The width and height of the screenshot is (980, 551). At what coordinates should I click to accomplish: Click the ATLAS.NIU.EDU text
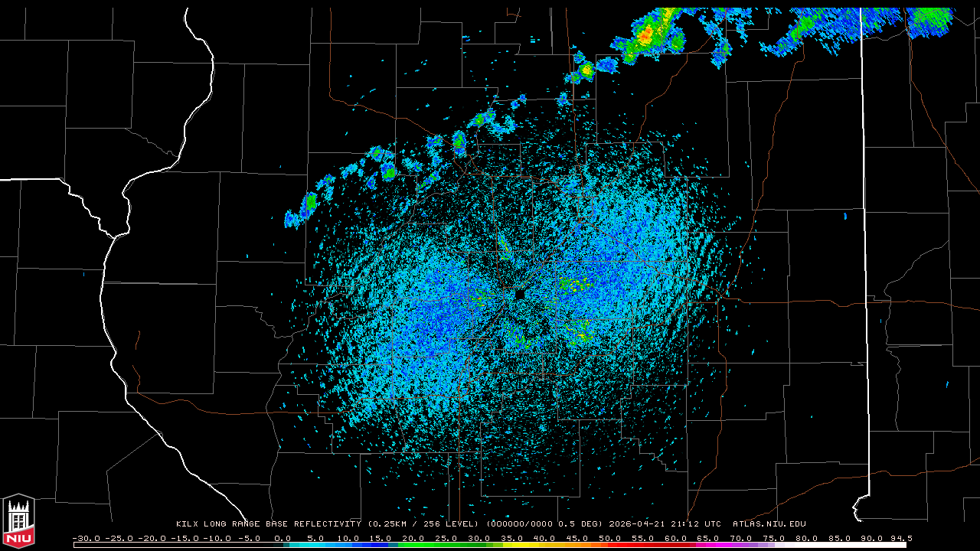click(x=769, y=524)
